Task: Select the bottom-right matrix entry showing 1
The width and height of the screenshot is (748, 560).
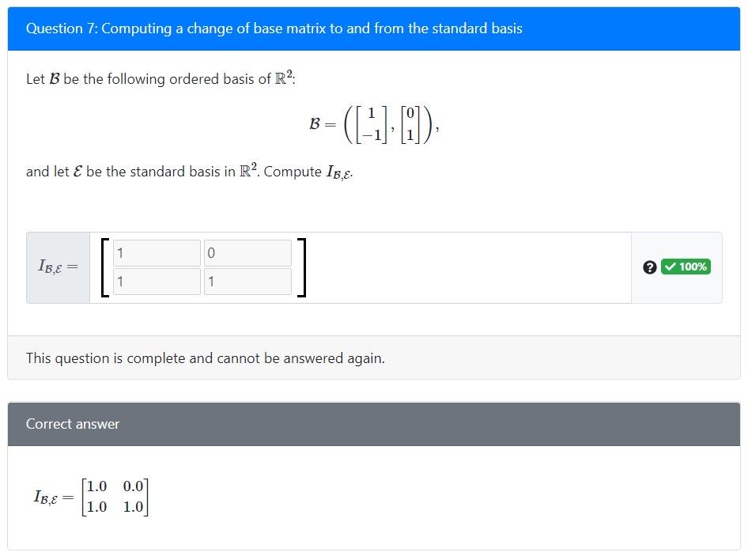Action: pos(247,281)
